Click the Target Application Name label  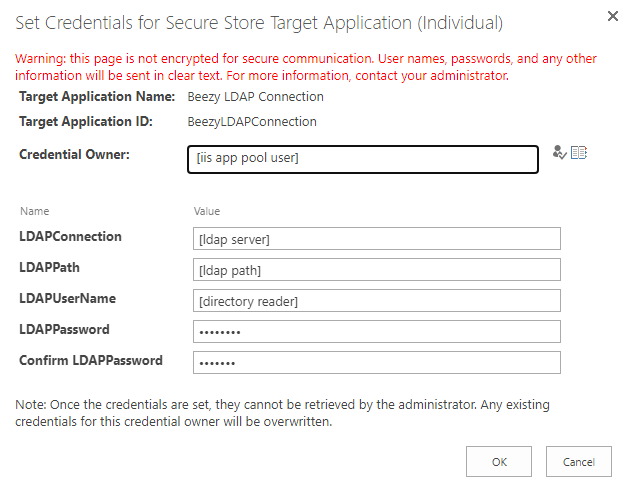pyautogui.click(x=97, y=97)
